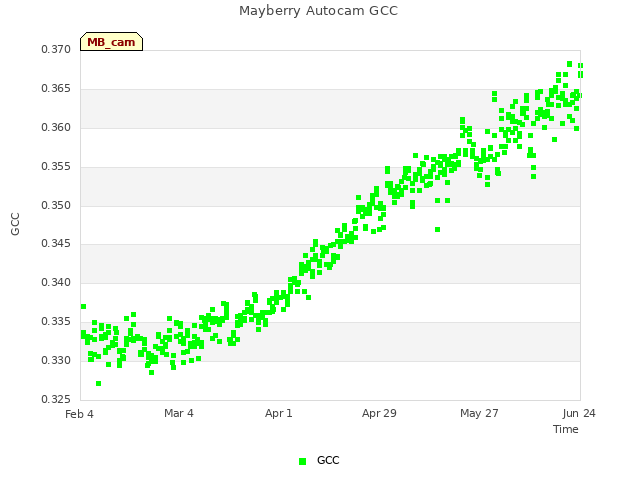This screenshot has width=640, height=480.
Task: Click the 0.350 y-axis tick label
Action: (56, 205)
